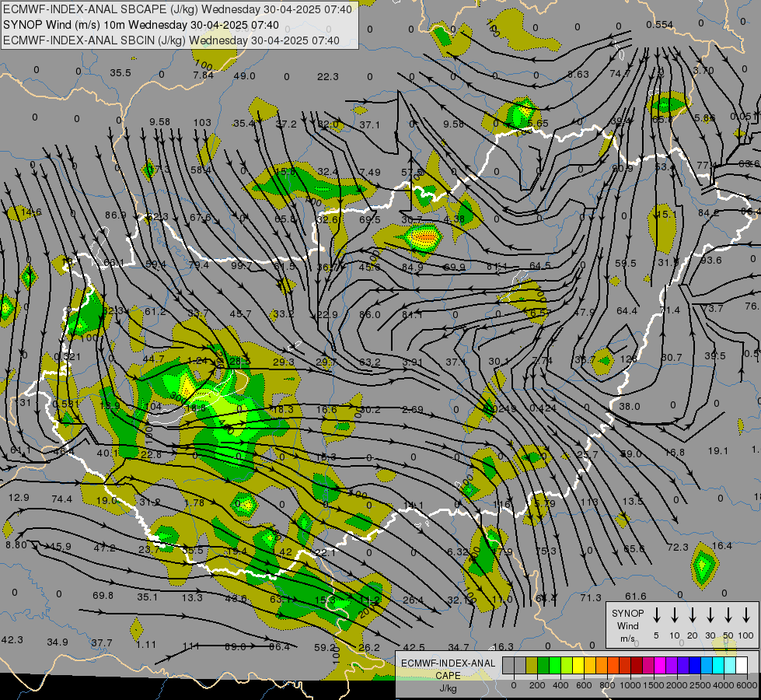Click the map value 84.9
Screen dimensions: 761x700
click(412, 268)
